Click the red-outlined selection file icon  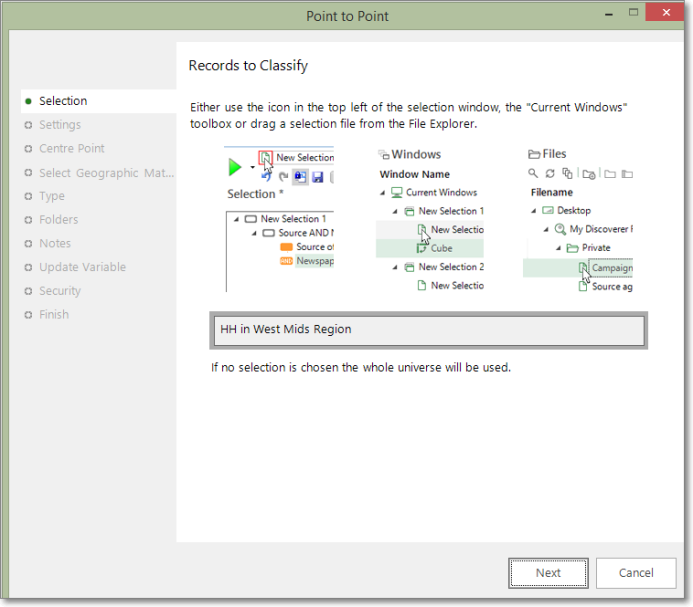click(x=265, y=157)
